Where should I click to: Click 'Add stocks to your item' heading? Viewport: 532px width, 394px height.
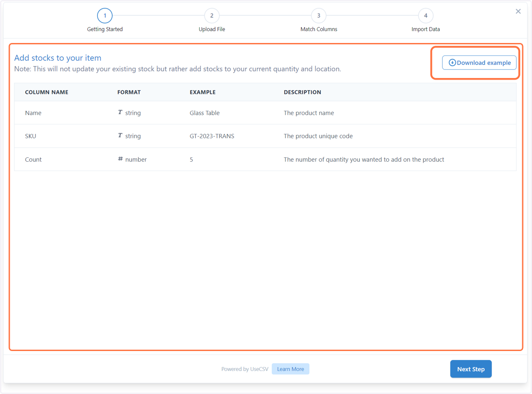pos(58,58)
